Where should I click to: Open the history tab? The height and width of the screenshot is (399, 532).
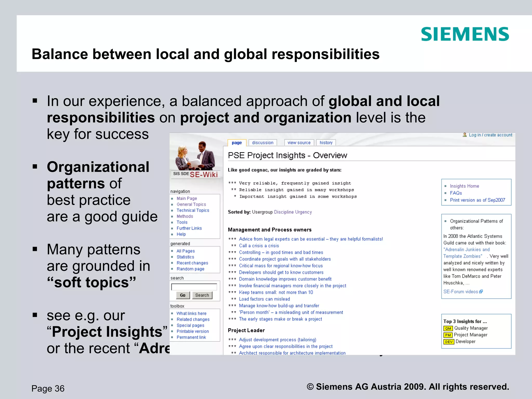326,143
